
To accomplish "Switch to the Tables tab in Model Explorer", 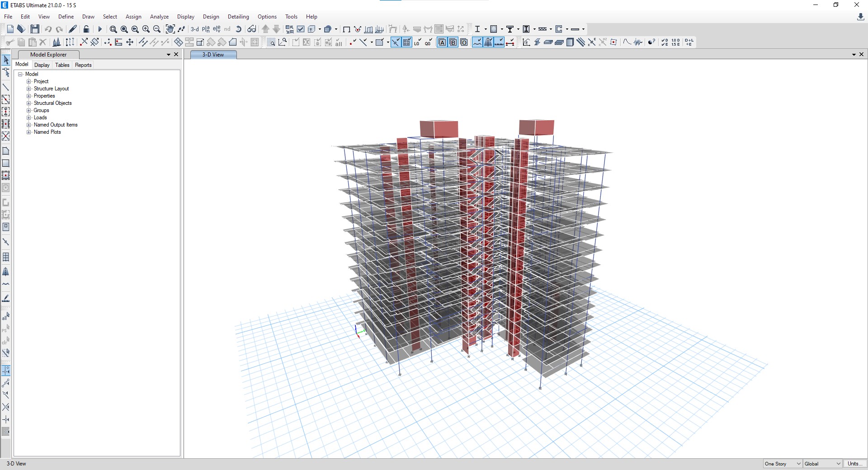I will pos(62,65).
